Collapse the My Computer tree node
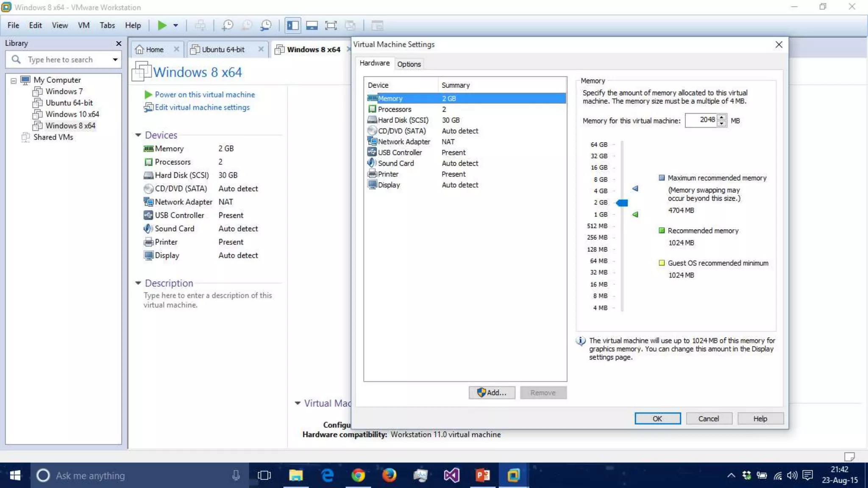 pos(14,80)
